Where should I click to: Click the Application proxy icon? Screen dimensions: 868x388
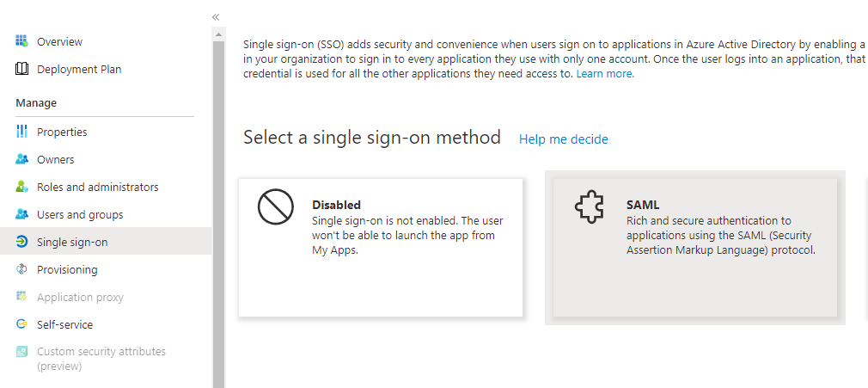(x=21, y=297)
